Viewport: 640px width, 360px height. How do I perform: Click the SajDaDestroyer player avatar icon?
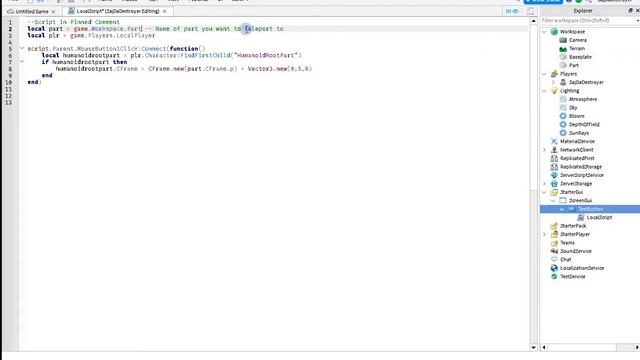(563, 82)
